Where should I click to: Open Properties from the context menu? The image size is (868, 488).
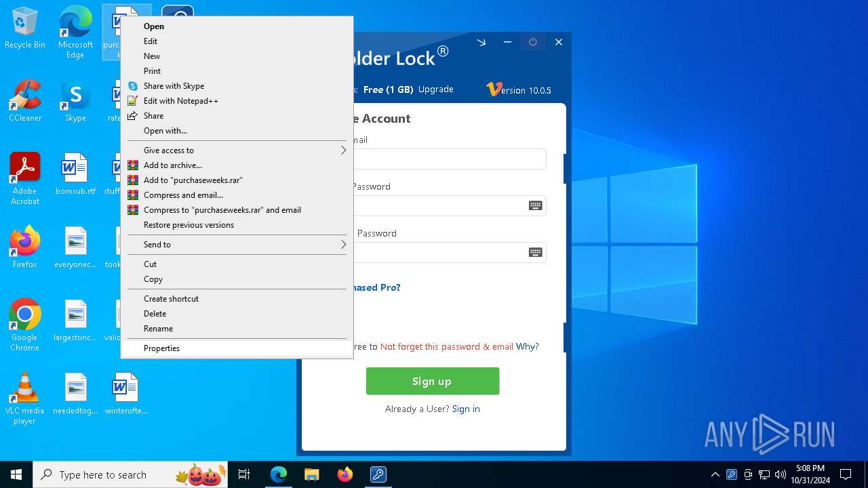point(237,348)
